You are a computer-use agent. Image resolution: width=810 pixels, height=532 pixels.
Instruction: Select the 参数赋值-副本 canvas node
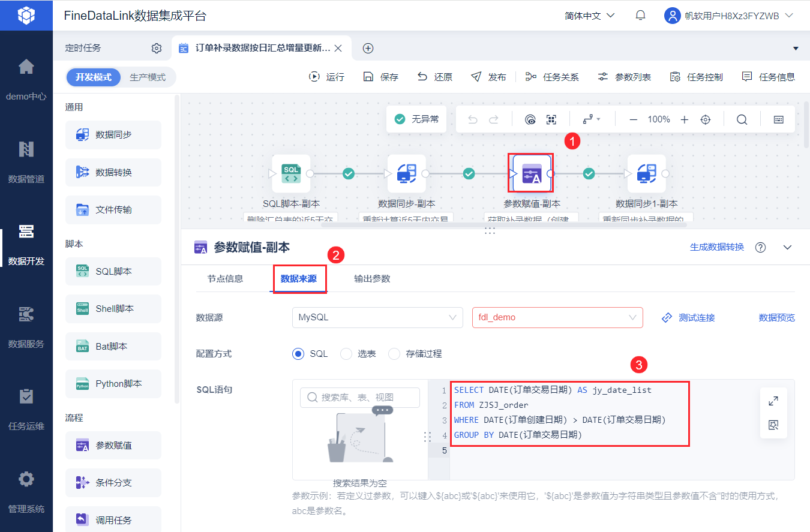coord(531,174)
